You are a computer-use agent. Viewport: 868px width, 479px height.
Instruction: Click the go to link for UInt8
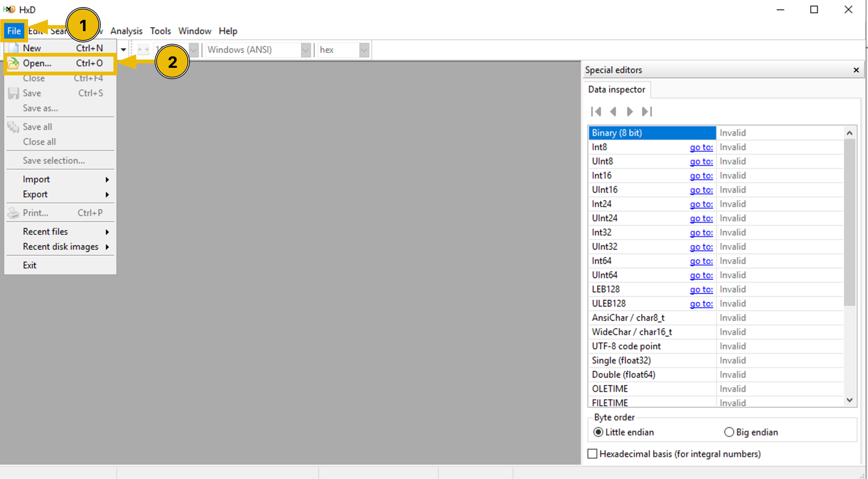point(701,162)
